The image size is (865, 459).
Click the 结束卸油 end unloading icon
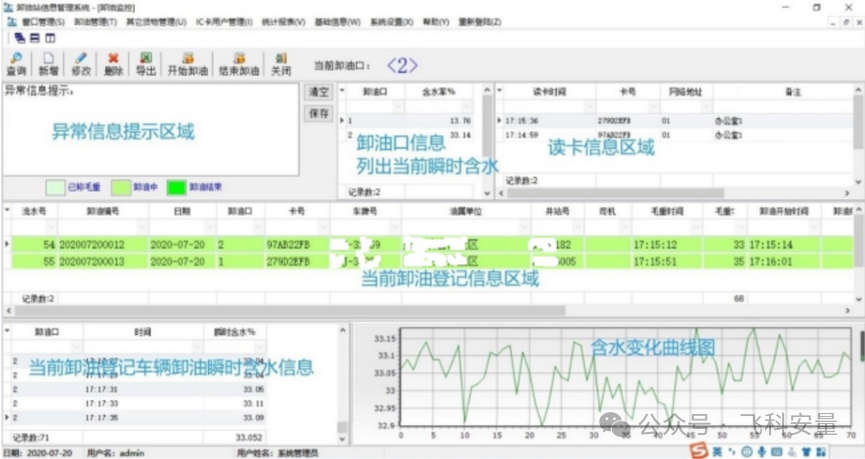[x=239, y=64]
